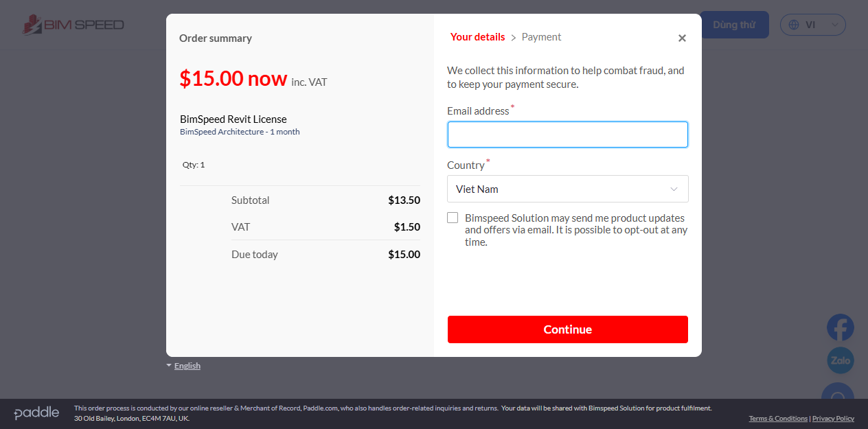The image size is (868, 429).
Task: Open the Terms & Conditions link
Action: pos(778,419)
